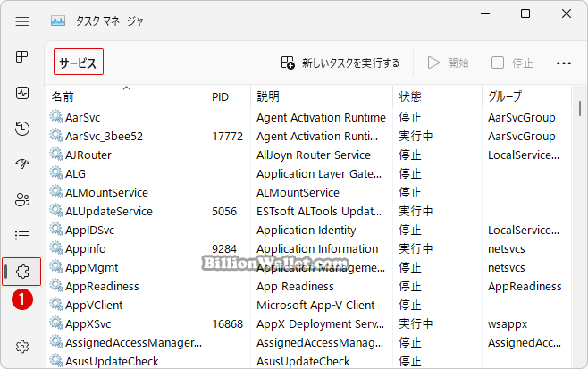Sort services by 名前 column header
Viewport: 588px width, 369px height.
[126, 96]
